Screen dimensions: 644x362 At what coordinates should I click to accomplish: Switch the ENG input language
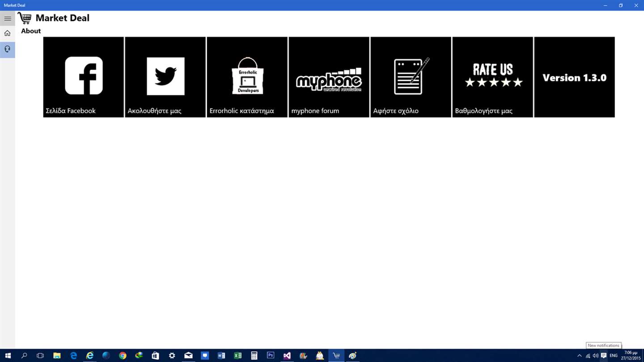[x=614, y=356]
